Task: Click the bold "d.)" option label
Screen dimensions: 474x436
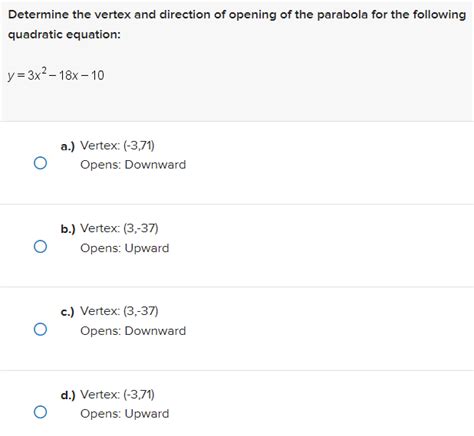Action: click(x=68, y=395)
